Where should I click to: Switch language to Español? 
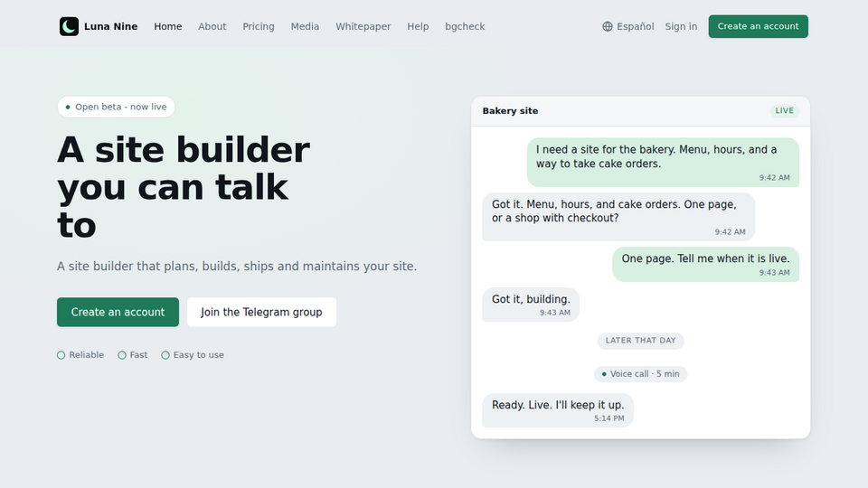628,26
